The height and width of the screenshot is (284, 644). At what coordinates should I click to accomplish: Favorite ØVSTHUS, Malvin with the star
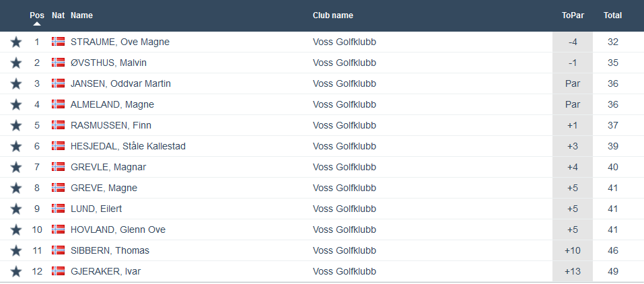click(x=16, y=63)
